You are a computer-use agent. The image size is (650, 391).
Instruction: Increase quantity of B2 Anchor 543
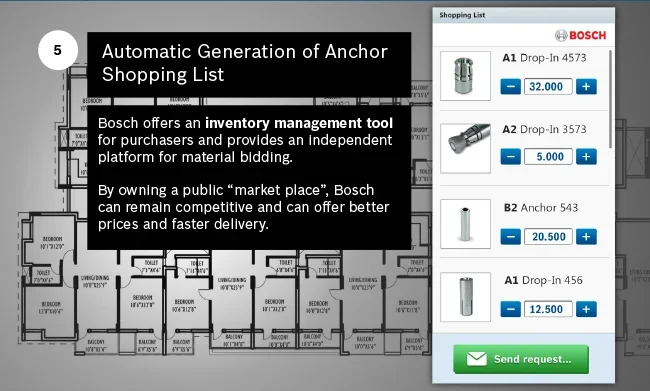point(586,237)
